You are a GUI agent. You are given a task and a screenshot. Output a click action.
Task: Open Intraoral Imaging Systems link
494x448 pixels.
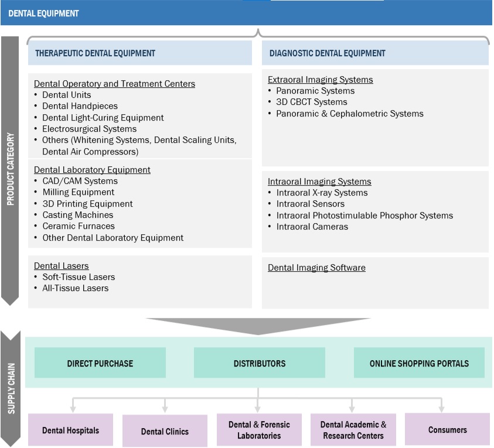(319, 182)
